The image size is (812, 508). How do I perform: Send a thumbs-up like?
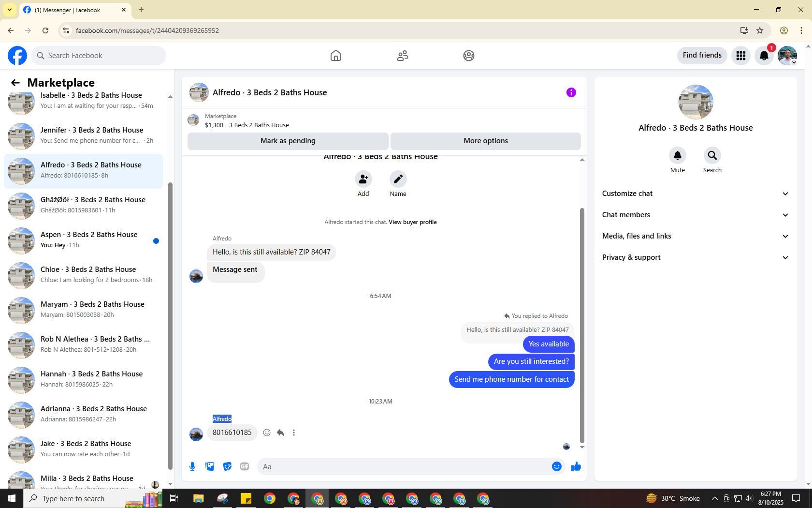click(576, 466)
